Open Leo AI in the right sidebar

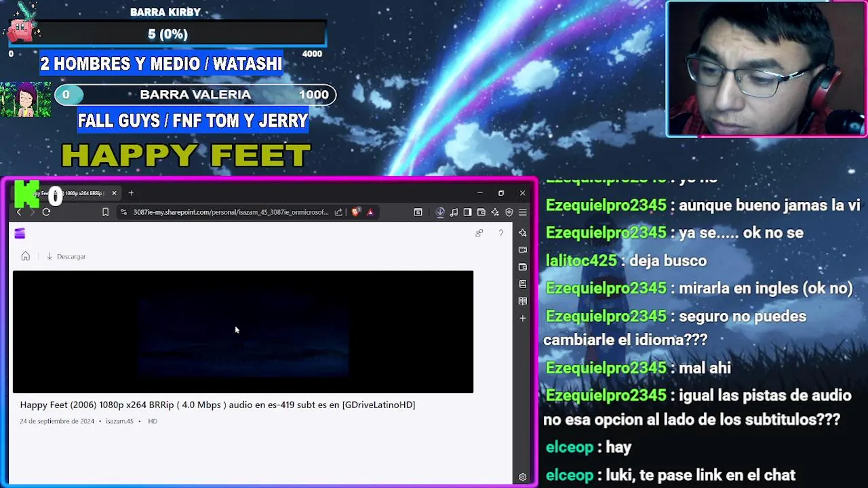pos(522,232)
